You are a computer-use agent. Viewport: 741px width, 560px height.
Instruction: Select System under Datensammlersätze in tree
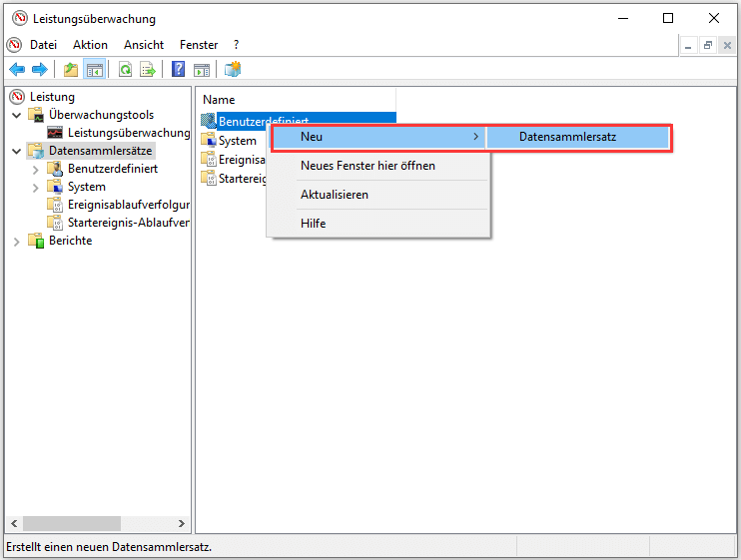86,187
